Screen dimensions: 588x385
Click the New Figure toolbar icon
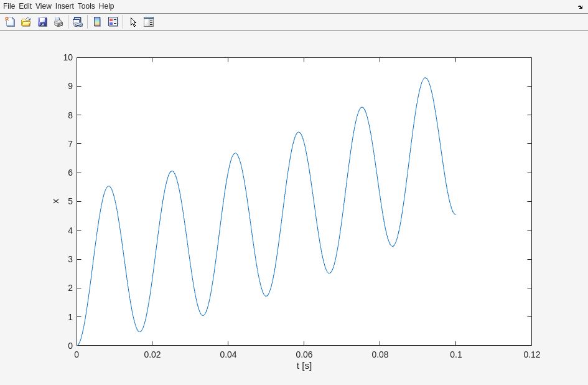(x=10, y=22)
